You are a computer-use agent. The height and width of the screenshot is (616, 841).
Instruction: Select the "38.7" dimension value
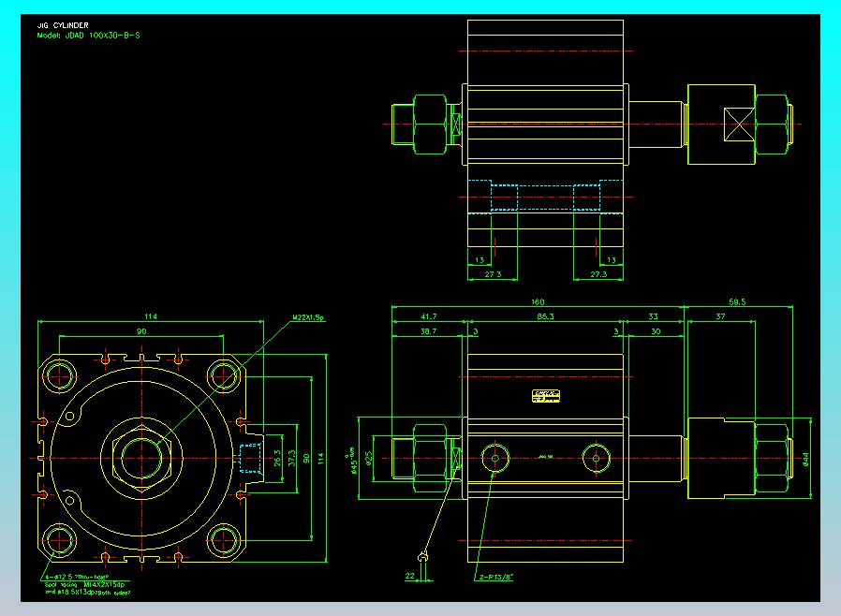pyautogui.click(x=428, y=331)
